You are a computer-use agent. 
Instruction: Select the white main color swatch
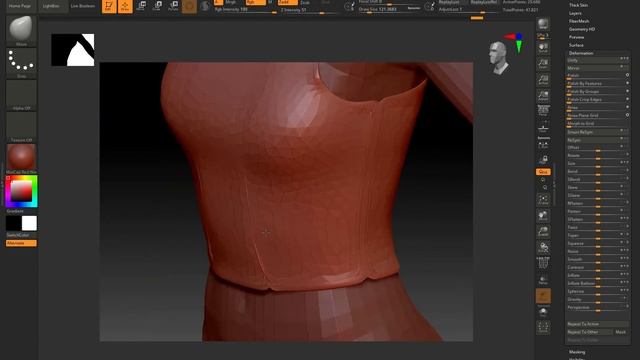click(29, 223)
